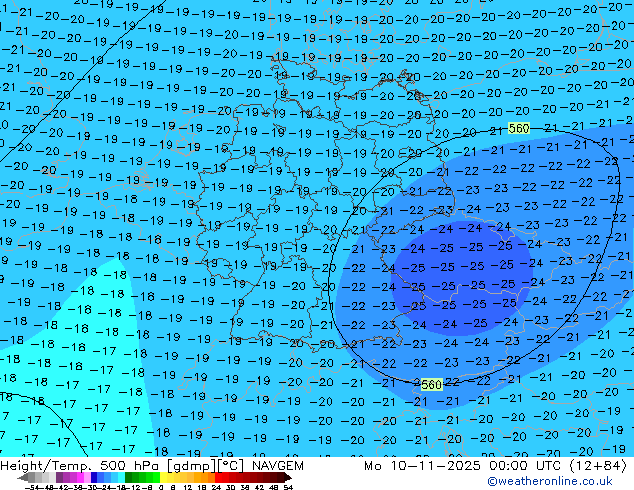
Task: Click the NAVGEM model name in the title
Action: (277, 466)
